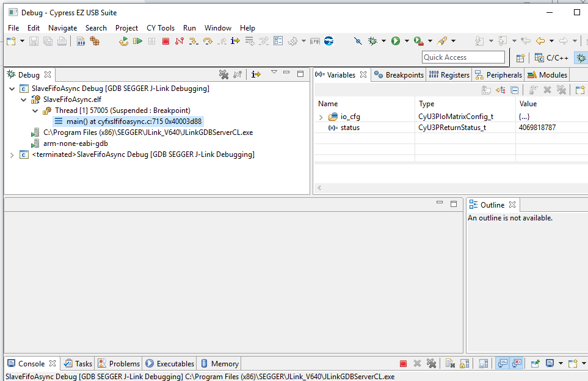Collapse the Thread [1] 57005 node
This screenshot has width=588, height=381.
[x=35, y=111]
